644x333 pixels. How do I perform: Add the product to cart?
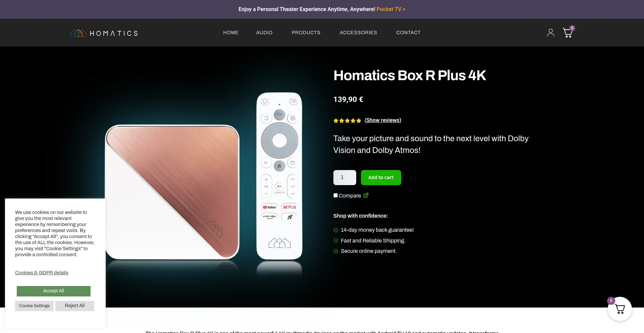[x=381, y=177]
